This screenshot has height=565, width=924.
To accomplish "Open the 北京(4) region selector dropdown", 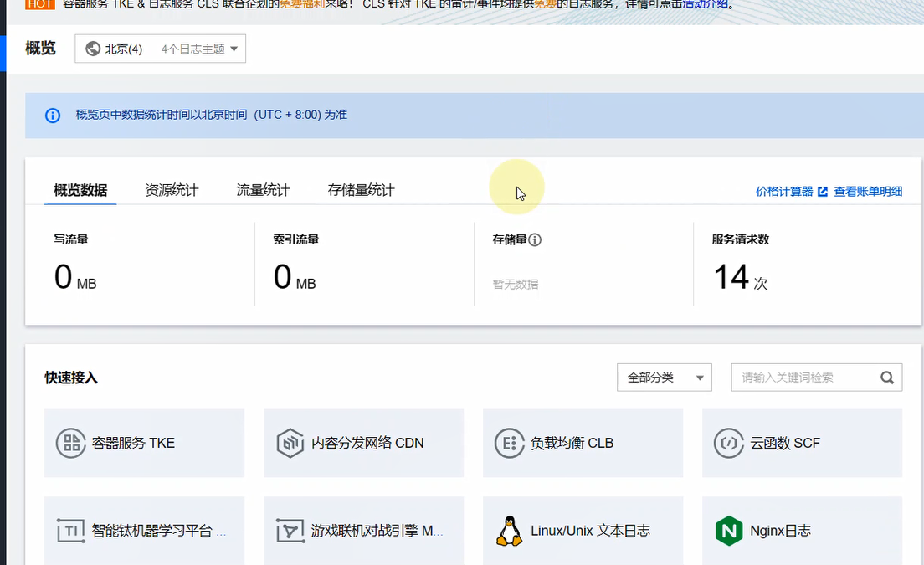I will (x=161, y=49).
